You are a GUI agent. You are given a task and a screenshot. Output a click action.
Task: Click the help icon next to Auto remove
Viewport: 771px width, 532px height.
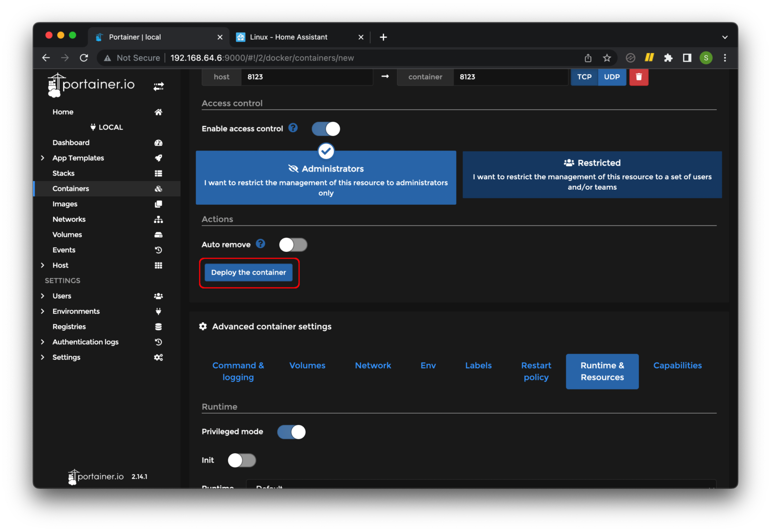point(261,244)
